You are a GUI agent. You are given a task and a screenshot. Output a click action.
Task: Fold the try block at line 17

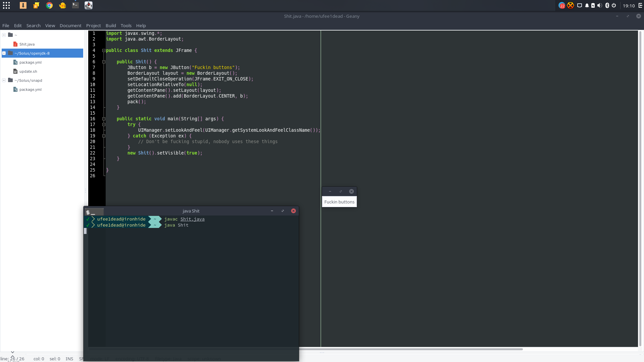point(104,124)
